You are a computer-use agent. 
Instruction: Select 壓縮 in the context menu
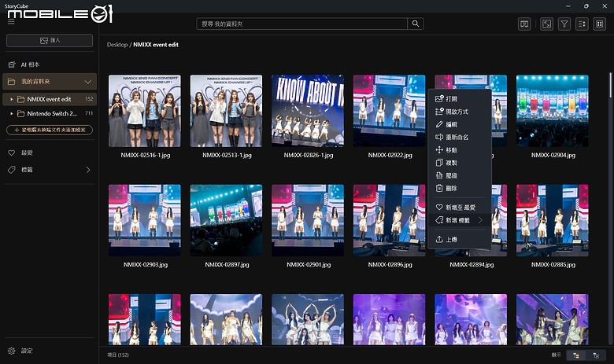(x=460, y=175)
